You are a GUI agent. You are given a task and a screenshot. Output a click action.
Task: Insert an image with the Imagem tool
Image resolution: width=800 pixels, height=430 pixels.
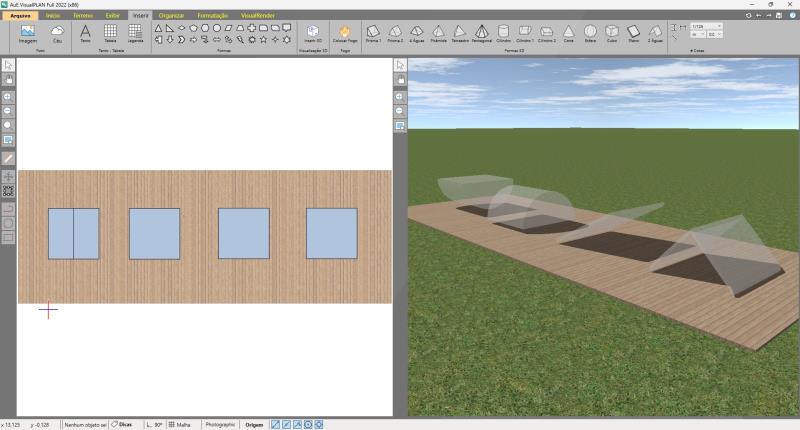pos(28,34)
